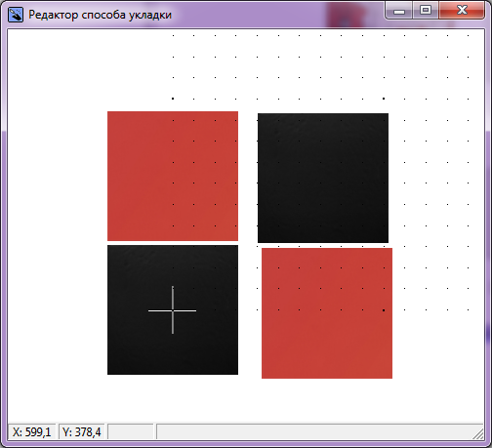This screenshot has height=448, width=492.
Task: Close the layout editor window
Action: (x=462, y=11)
